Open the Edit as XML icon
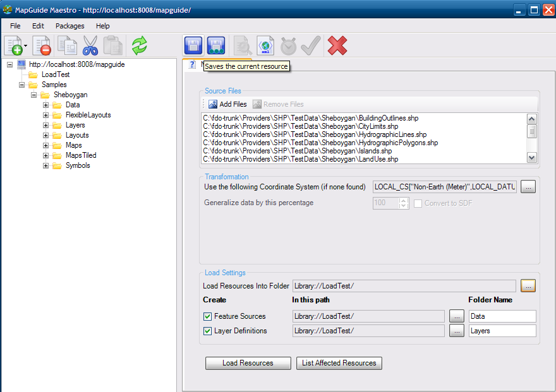 pyautogui.click(x=265, y=45)
